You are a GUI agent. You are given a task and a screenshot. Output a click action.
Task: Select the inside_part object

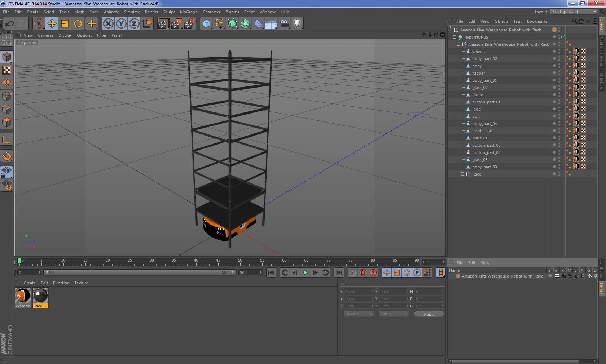point(482,131)
